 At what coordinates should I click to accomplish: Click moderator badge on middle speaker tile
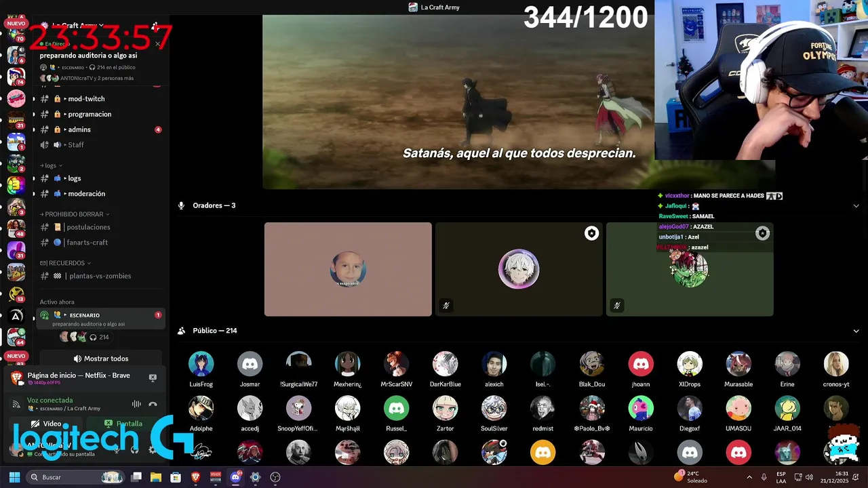591,233
